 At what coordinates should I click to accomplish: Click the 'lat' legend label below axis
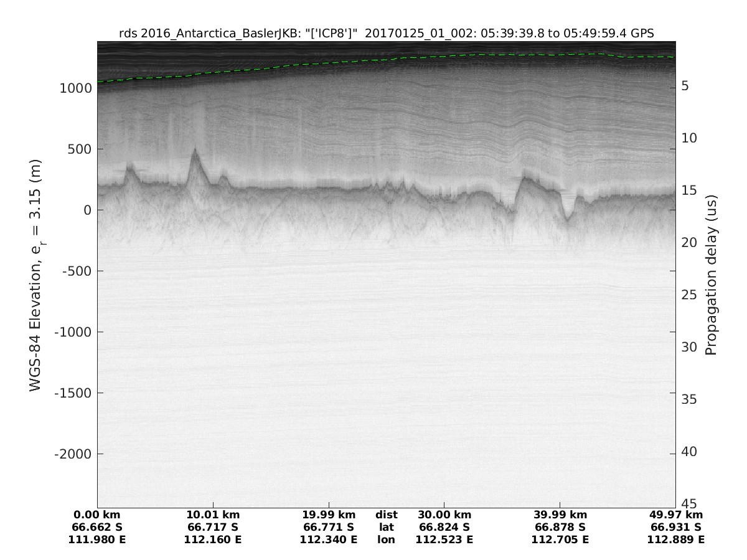pos(386,527)
